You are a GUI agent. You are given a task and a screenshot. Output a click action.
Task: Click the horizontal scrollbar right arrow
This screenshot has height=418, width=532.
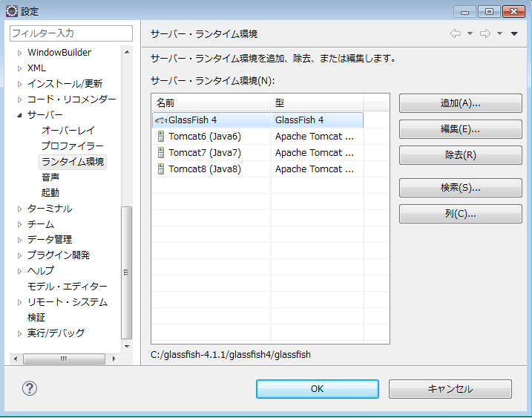(x=114, y=359)
